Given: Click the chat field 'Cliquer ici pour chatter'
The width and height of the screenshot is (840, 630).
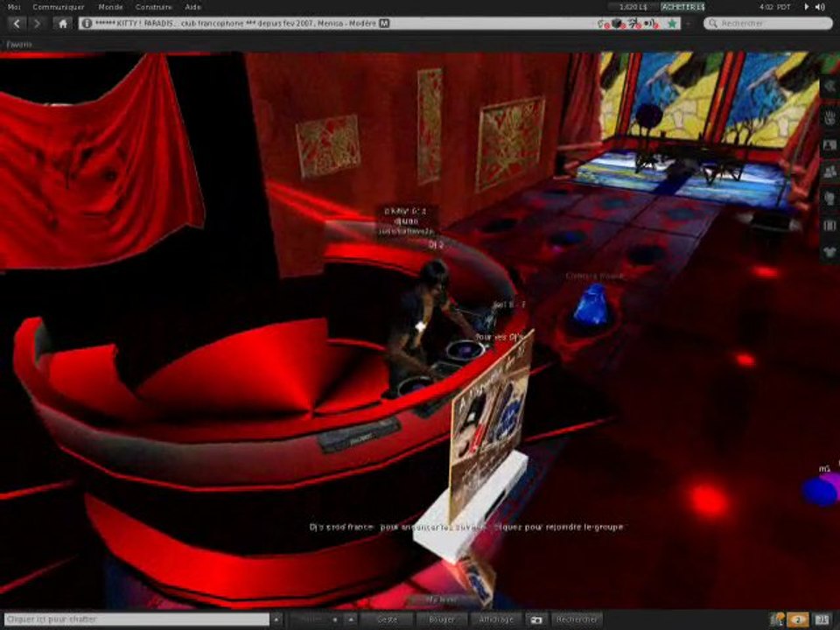Looking at the screenshot, I should tap(136, 619).
